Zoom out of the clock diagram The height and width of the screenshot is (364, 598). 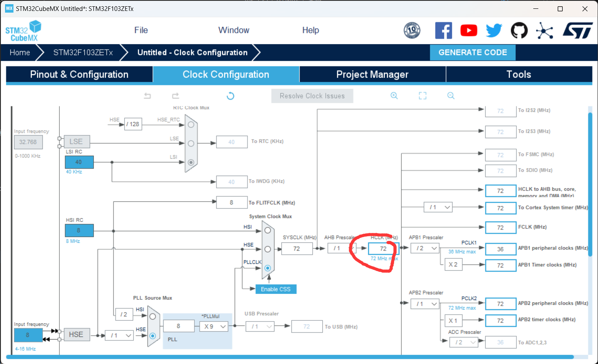451,96
